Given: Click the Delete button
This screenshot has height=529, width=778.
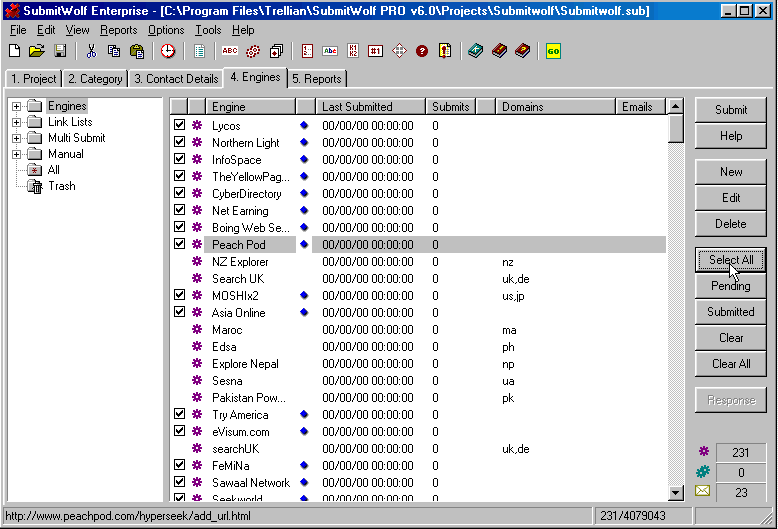Looking at the screenshot, I should click(x=731, y=224).
